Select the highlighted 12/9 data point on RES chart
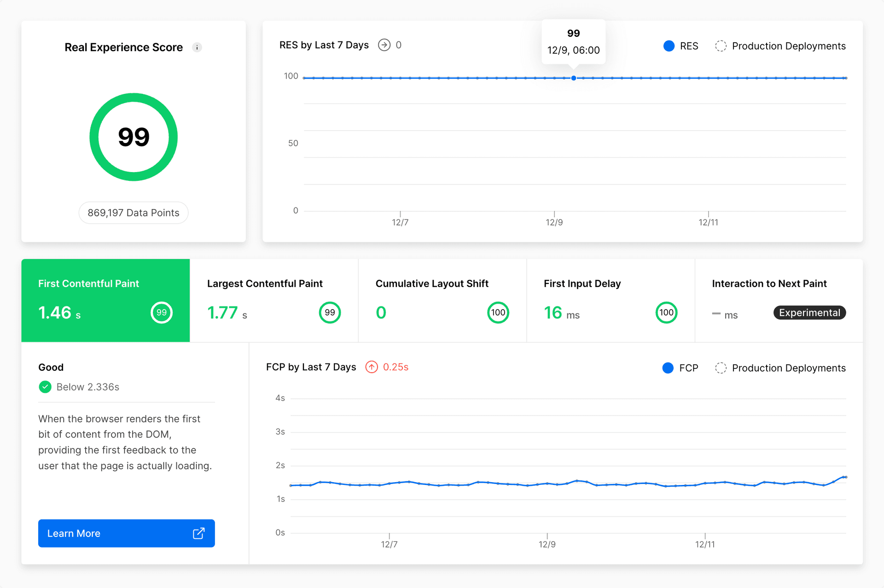This screenshot has width=884, height=588. coord(573,78)
